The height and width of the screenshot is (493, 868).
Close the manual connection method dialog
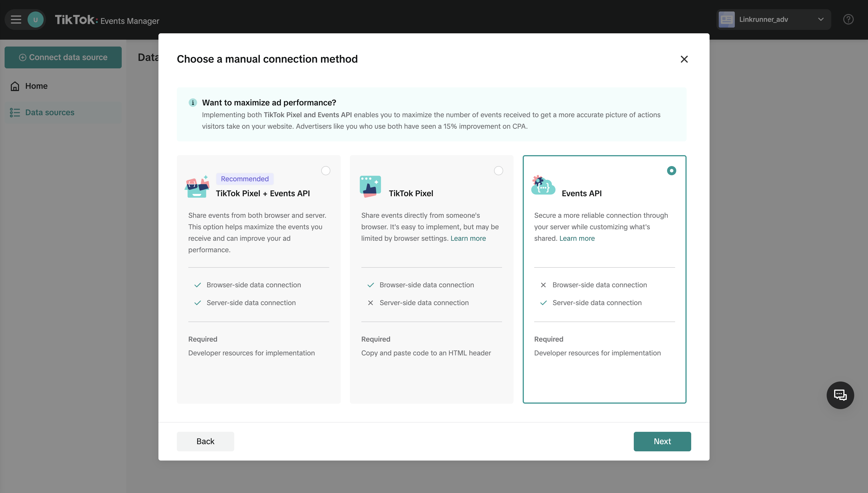684,59
